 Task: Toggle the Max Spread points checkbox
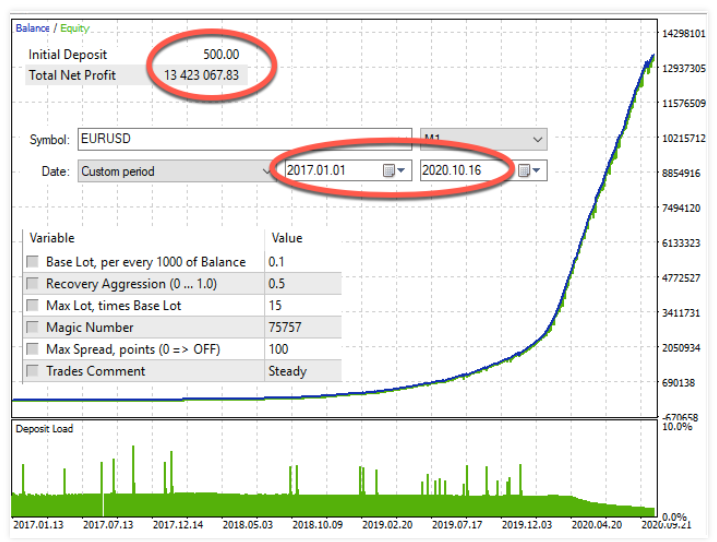(32, 349)
